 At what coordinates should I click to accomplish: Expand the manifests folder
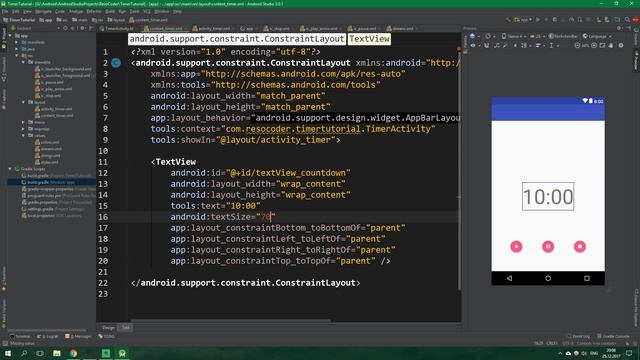click(17, 42)
